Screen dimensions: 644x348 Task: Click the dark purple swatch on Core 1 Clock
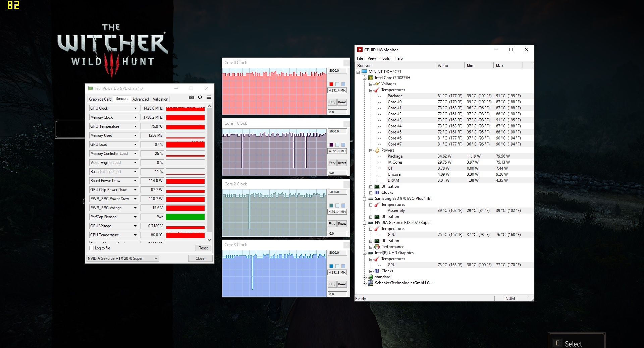(x=331, y=145)
